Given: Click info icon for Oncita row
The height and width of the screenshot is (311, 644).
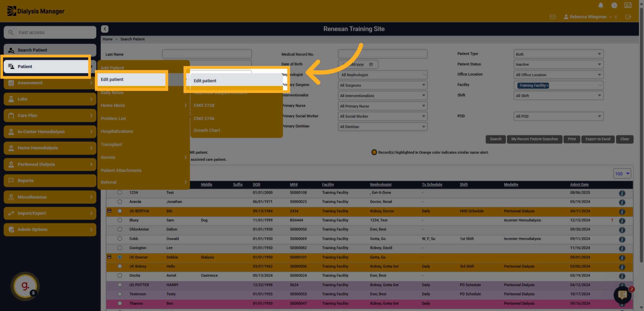Looking at the screenshot, I should [x=622, y=276].
